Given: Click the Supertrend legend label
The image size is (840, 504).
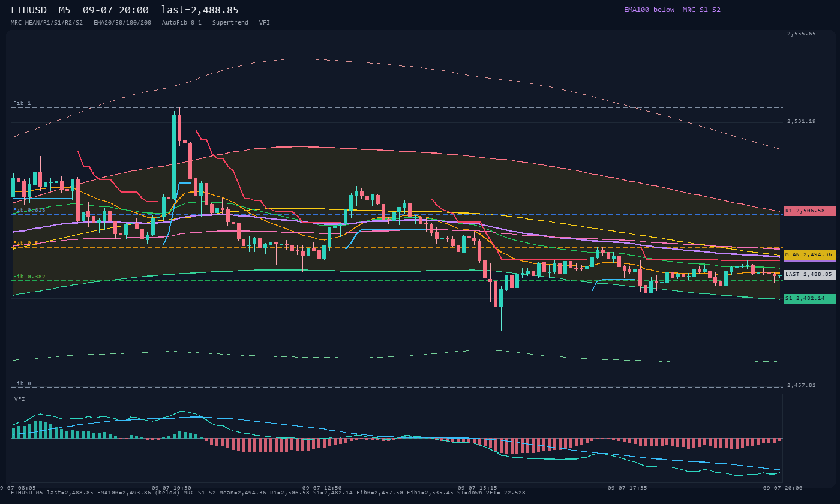Looking at the screenshot, I should point(230,22).
